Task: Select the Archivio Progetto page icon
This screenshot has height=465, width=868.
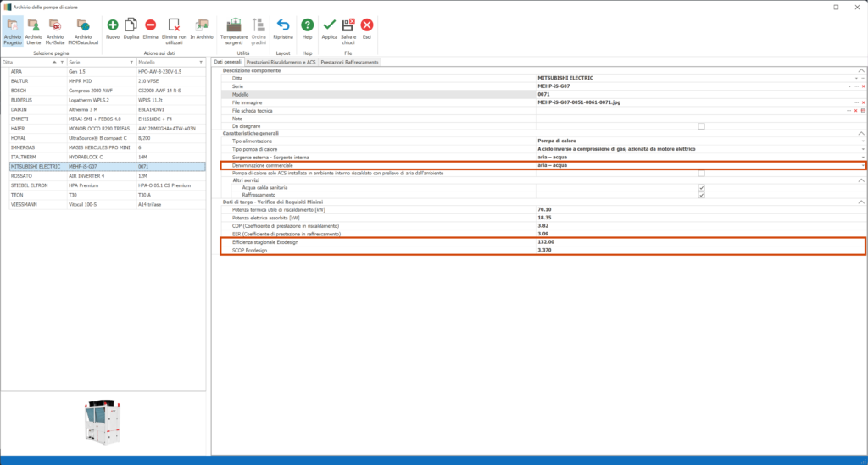Action: coord(12,25)
